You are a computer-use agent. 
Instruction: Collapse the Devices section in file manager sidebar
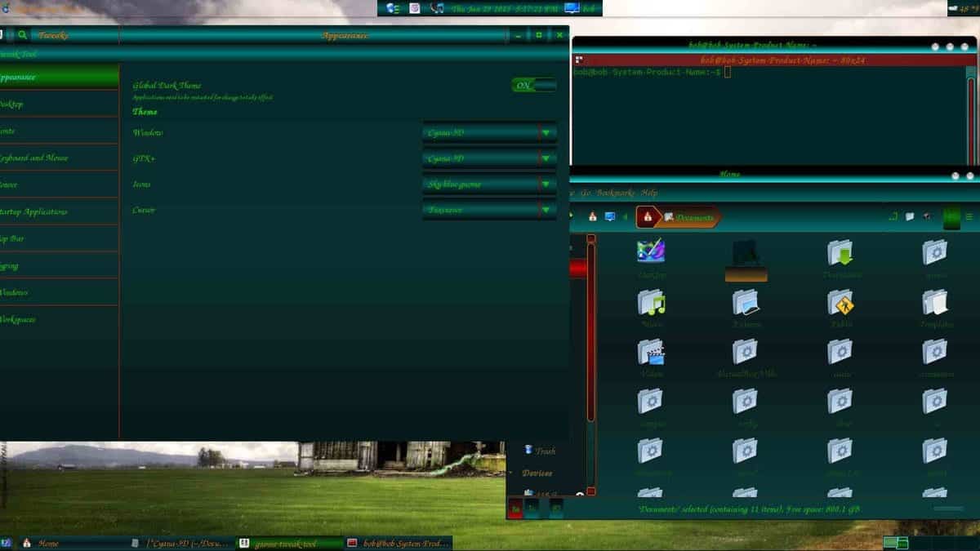point(512,473)
